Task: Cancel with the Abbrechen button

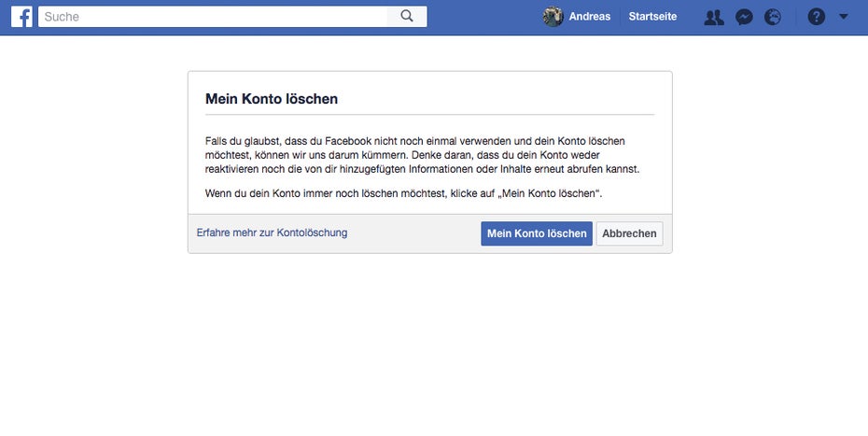Action: coord(629,233)
